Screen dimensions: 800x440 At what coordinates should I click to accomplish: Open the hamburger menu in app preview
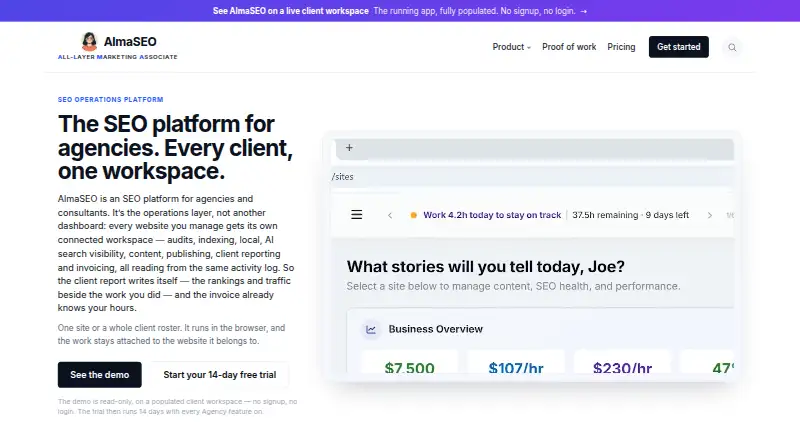[x=357, y=215]
